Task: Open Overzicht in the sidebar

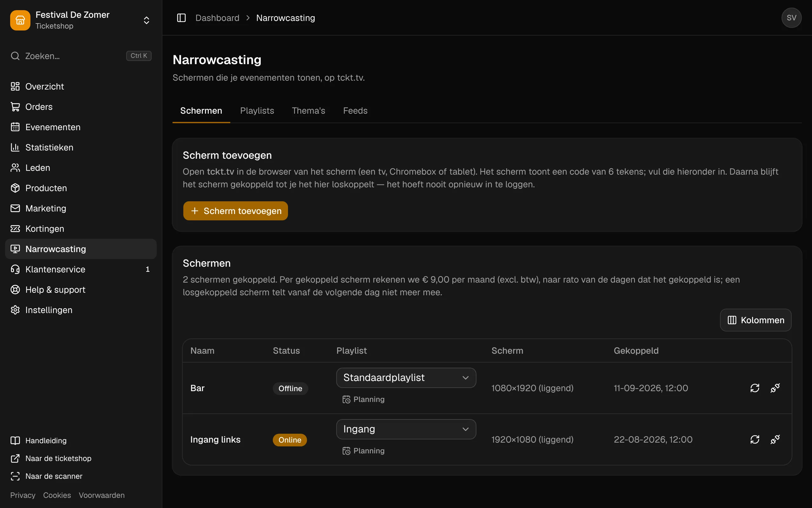Action: click(x=81, y=86)
